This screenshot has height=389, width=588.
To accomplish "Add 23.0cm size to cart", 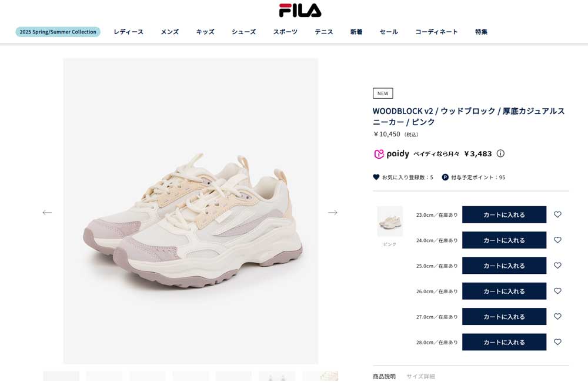I will pyautogui.click(x=504, y=214).
